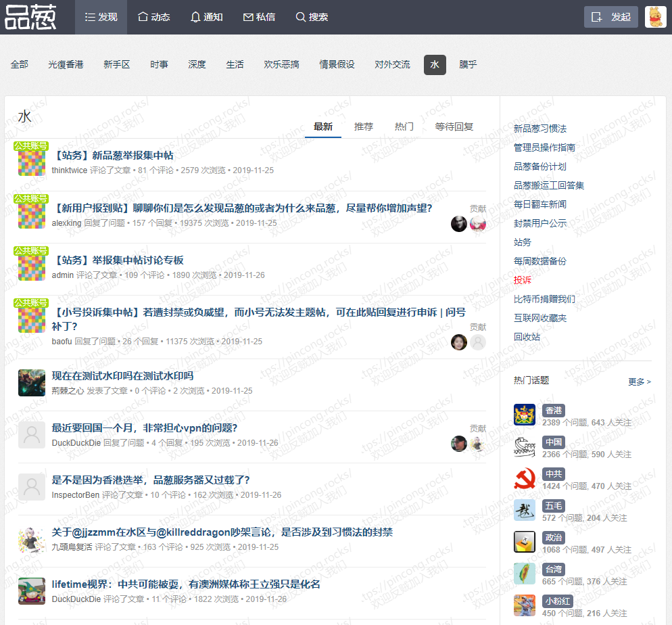
Task: Click the 政治 ballot box icon
Action: point(525,542)
